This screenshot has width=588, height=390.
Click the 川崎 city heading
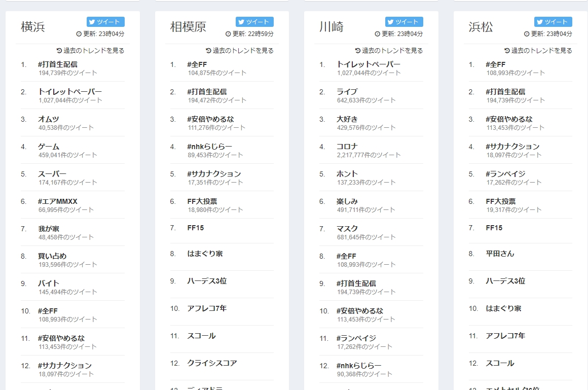(x=332, y=27)
